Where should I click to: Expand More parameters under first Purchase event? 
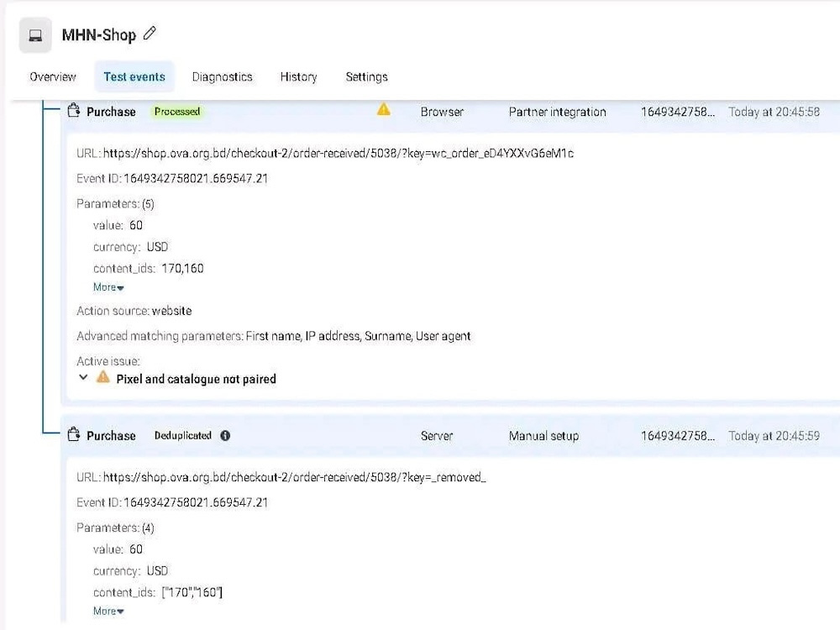(x=108, y=287)
